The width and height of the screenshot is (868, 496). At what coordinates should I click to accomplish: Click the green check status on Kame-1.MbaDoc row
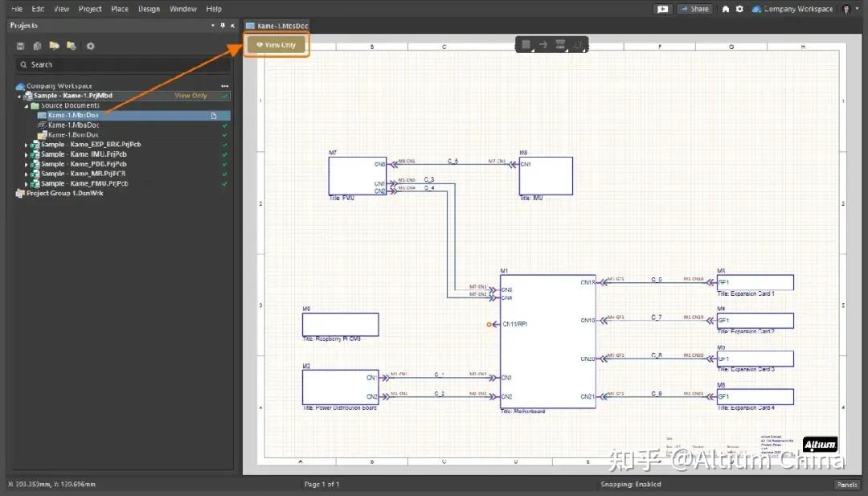point(225,125)
